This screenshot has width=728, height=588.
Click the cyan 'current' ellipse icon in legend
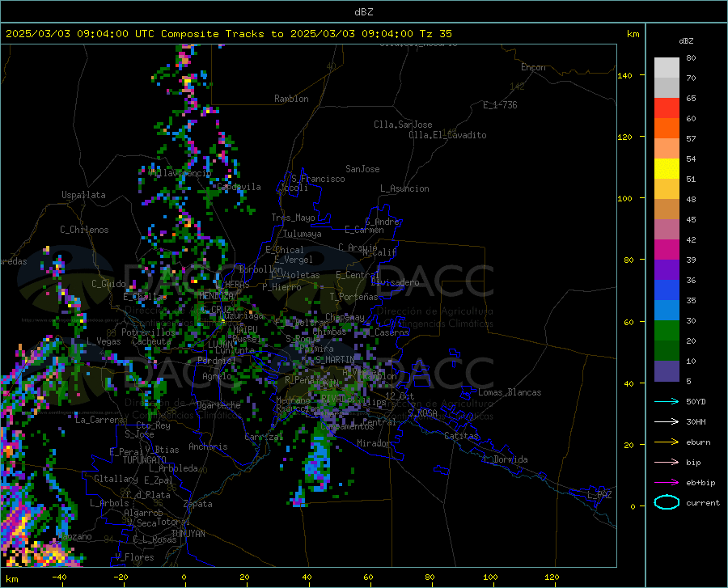pyautogui.click(x=667, y=502)
